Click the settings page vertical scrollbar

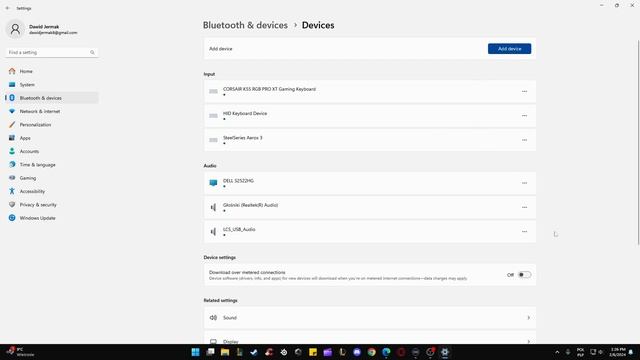click(x=638, y=143)
